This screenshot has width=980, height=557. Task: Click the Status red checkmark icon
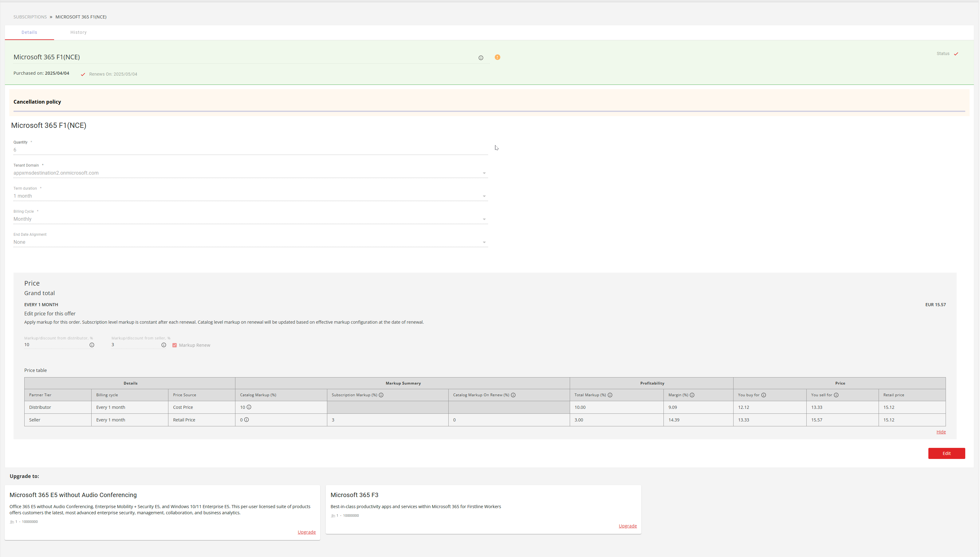click(955, 53)
